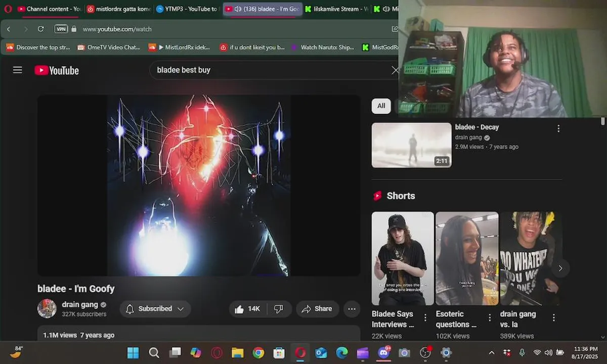This screenshot has height=364, width=607.
Task: Show next Shorts with arrow button
Action: [x=560, y=268]
